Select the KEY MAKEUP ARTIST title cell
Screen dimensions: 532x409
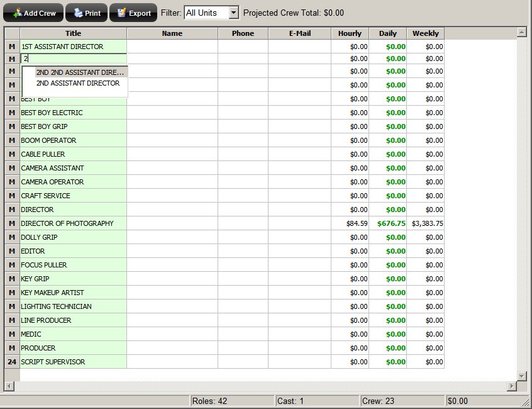click(74, 293)
